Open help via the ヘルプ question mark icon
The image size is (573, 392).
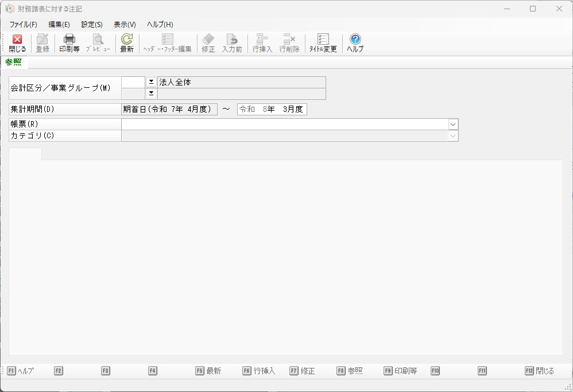(355, 40)
